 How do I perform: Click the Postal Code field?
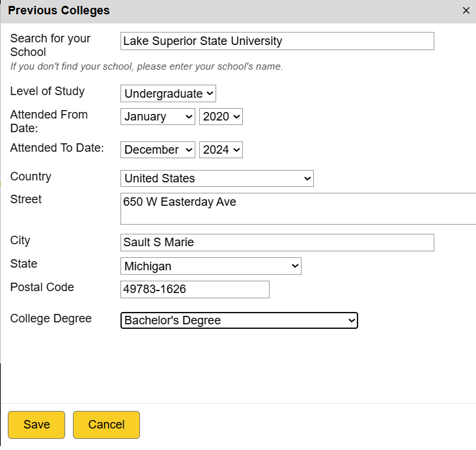tap(195, 289)
